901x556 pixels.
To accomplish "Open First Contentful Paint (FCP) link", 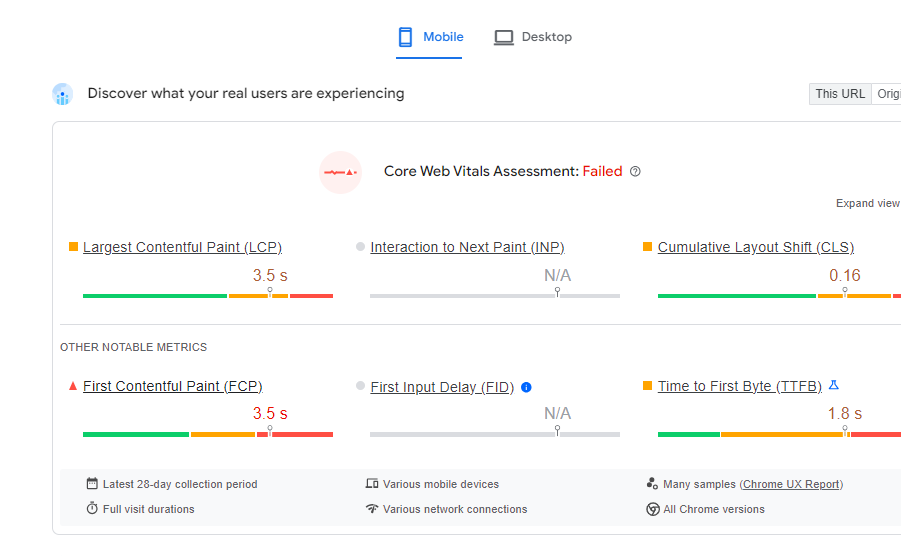I will [x=172, y=386].
